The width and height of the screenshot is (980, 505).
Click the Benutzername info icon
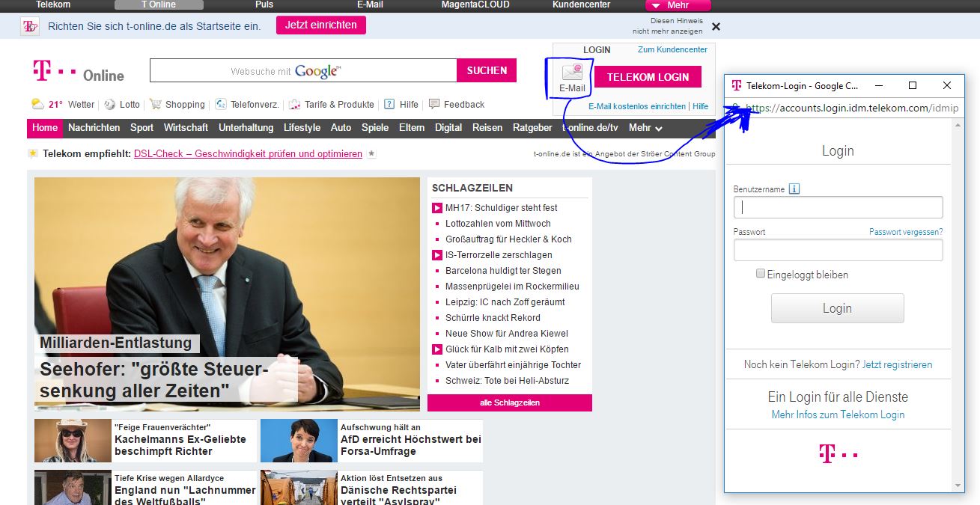(794, 189)
